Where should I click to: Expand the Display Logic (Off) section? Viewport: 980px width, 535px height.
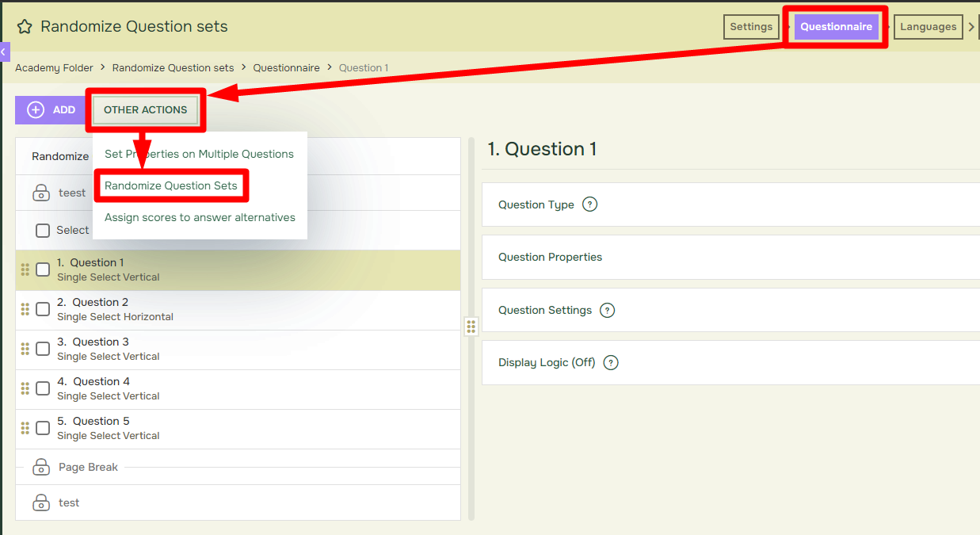730,362
